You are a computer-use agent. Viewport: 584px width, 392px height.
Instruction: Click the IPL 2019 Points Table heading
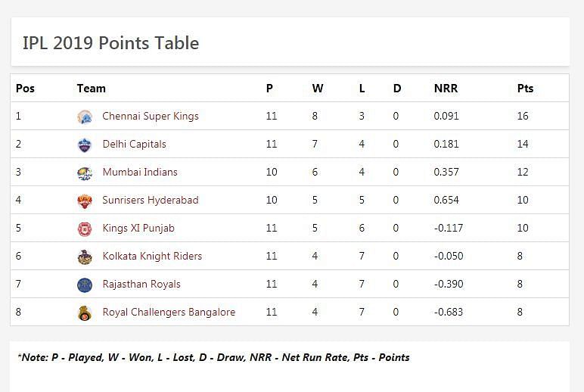(x=110, y=43)
